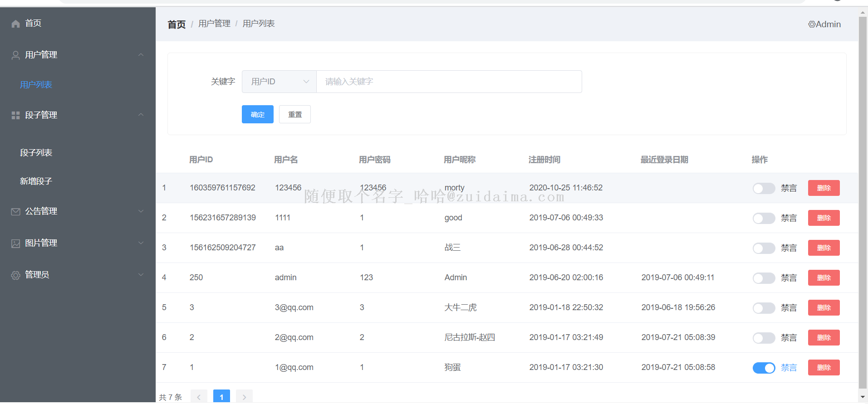
Task: Click the 用户昵称 column header
Action: pyautogui.click(x=460, y=160)
